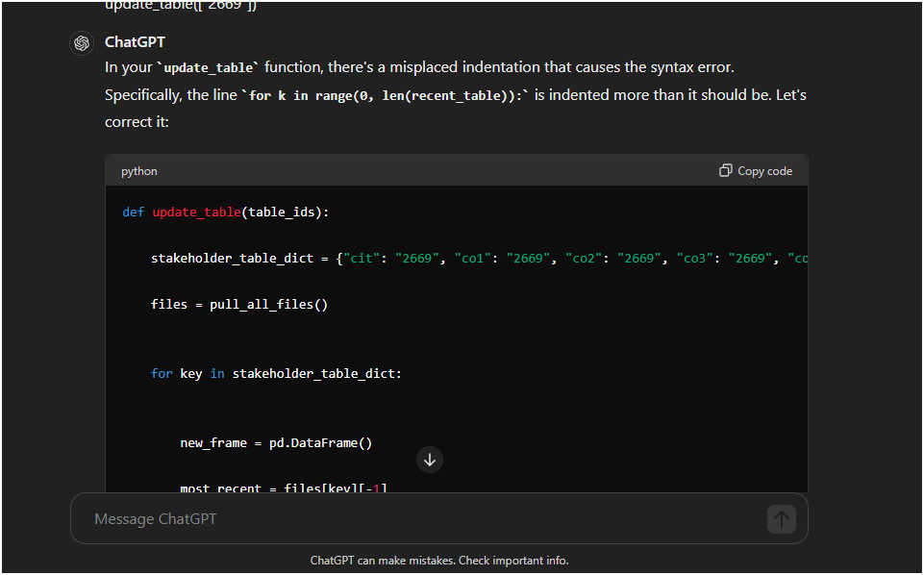The width and height of the screenshot is (924, 575).
Task: Click the scroll-to-bottom down arrow button
Action: click(x=430, y=460)
